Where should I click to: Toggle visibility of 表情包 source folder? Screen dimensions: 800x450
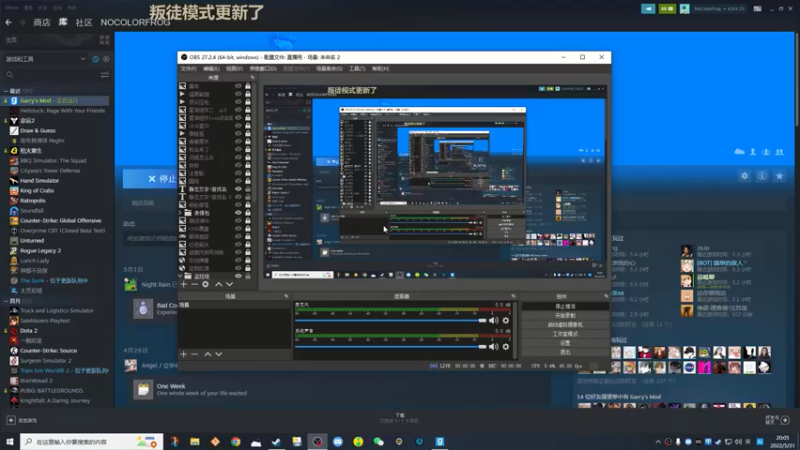(x=238, y=213)
